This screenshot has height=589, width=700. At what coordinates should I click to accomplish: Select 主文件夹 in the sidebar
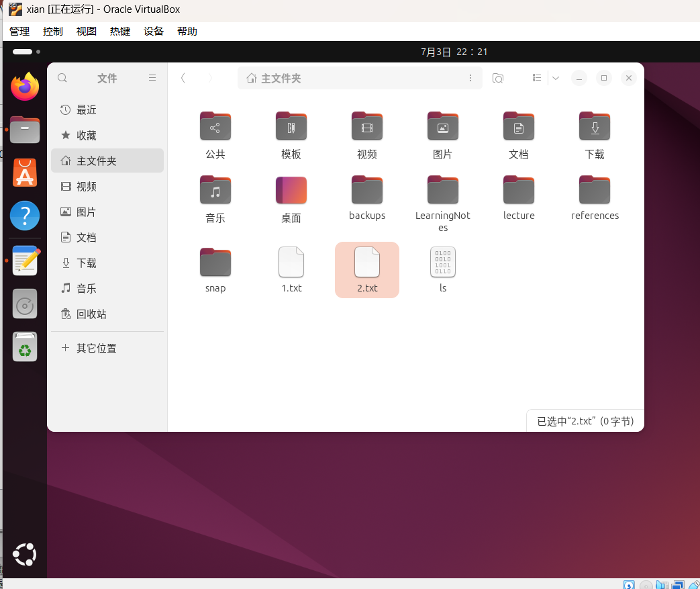[107, 161]
